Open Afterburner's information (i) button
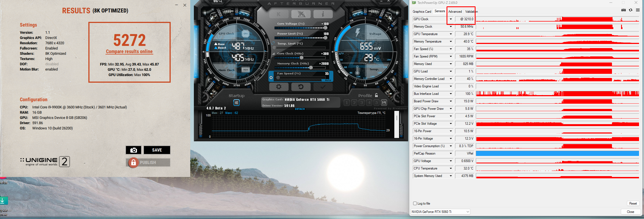The width and height of the screenshot is (644, 219). 323,14
